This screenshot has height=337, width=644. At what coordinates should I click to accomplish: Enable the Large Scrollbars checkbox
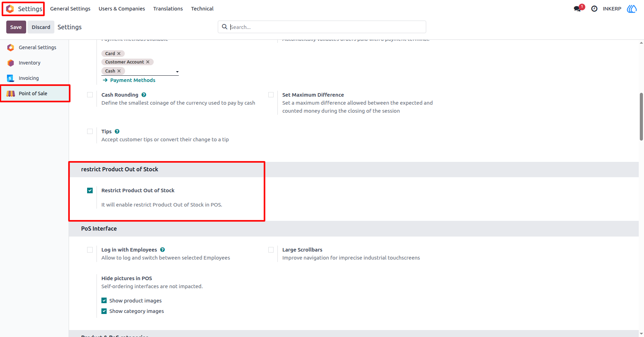coord(271,250)
